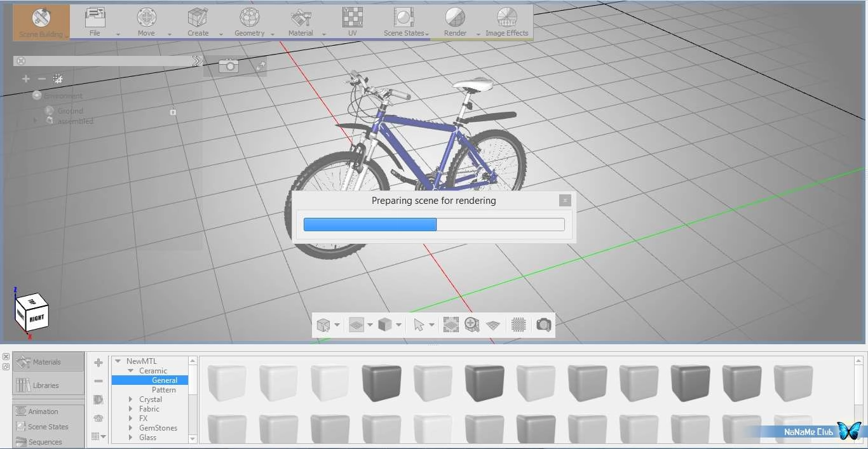Open the Material dropdown arrow
This screenshot has height=449, width=868.
click(x=324, y=34)
